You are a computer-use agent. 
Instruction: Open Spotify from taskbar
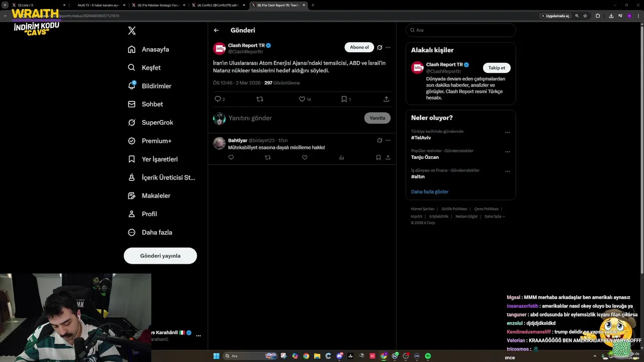point(428,356)
